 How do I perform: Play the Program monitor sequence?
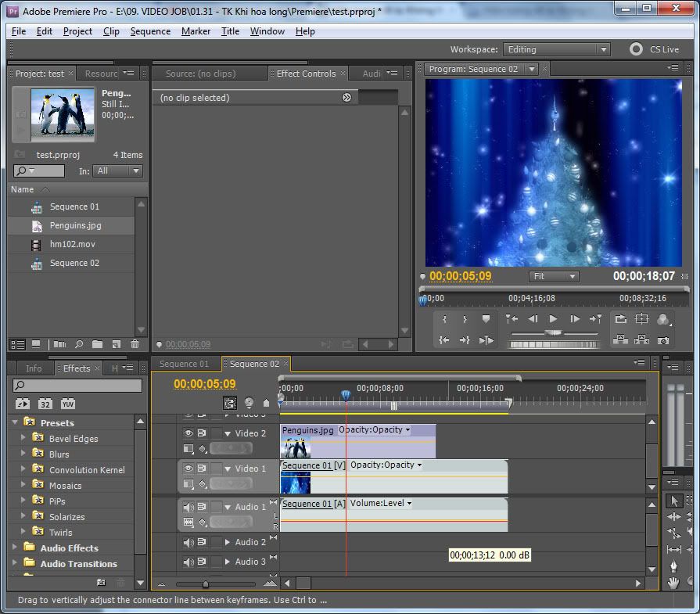[553, 319]
